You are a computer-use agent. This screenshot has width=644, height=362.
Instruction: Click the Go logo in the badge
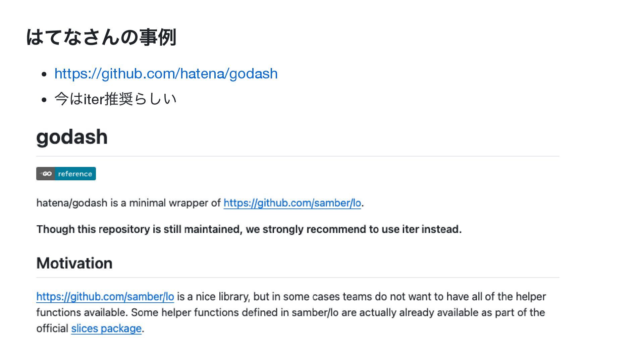click(46, 174)
